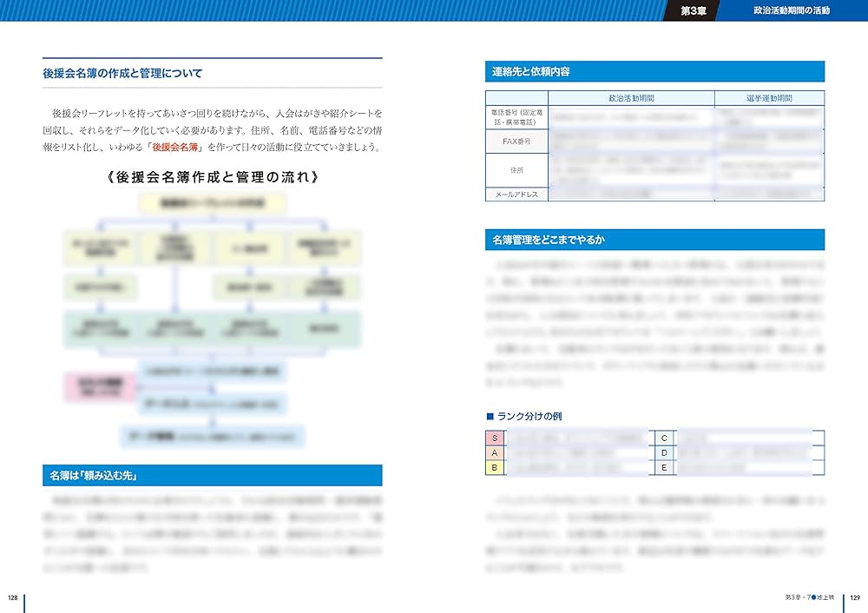Expand the 選挙運動期間 column header
Screen dimensions: 868x613
coord(769,98)
